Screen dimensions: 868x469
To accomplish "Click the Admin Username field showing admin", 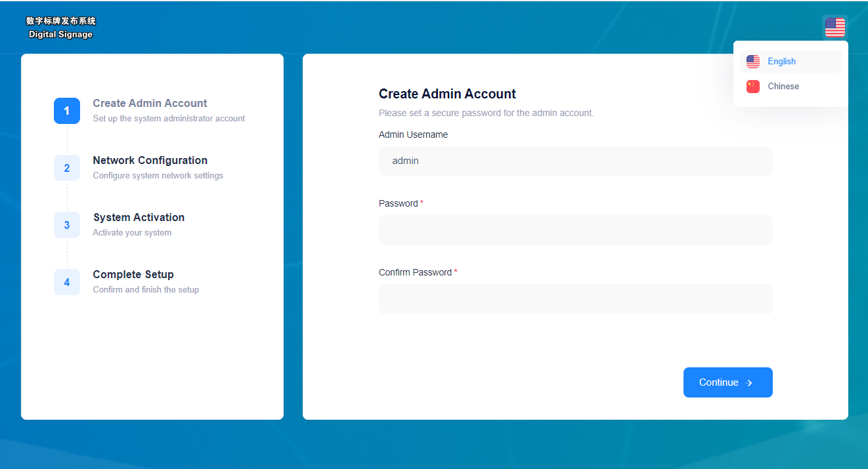I will click(x=575, y=161).
